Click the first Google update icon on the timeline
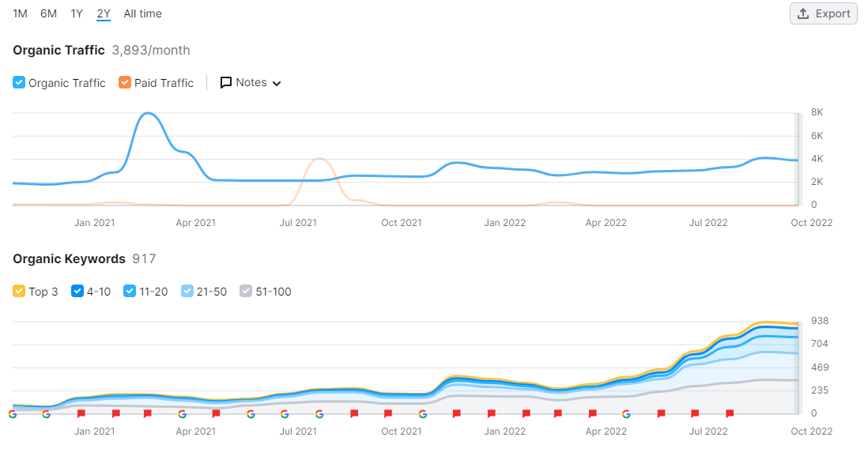868x456 pixels. 12,413
